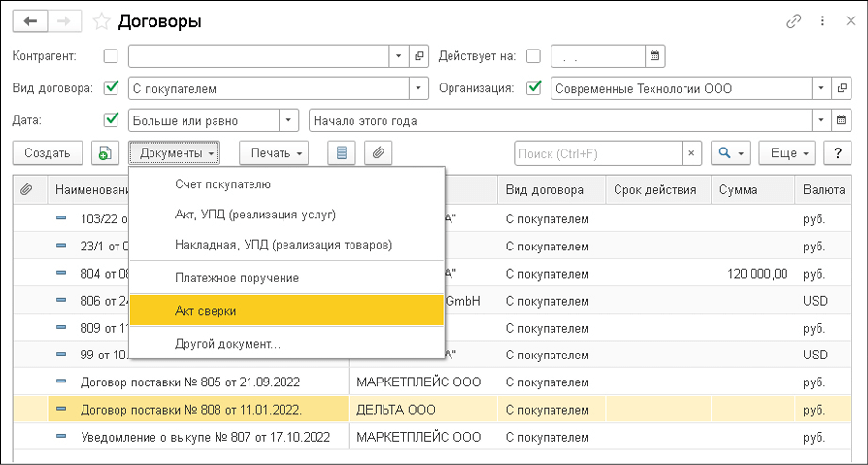Click the paperclip attachments toolbar button
Viewport: 868px width, 465px height.
pyautogui.click(x=378, y=153)
